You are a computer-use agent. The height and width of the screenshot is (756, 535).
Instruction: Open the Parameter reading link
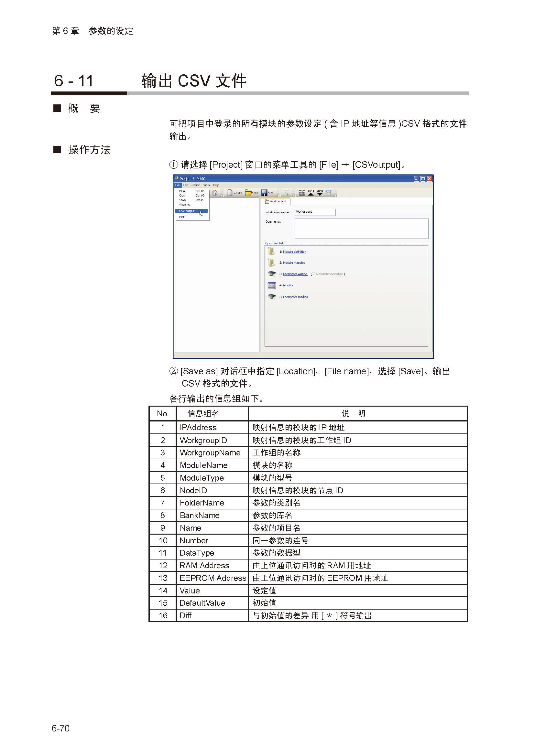coord(296,297)
